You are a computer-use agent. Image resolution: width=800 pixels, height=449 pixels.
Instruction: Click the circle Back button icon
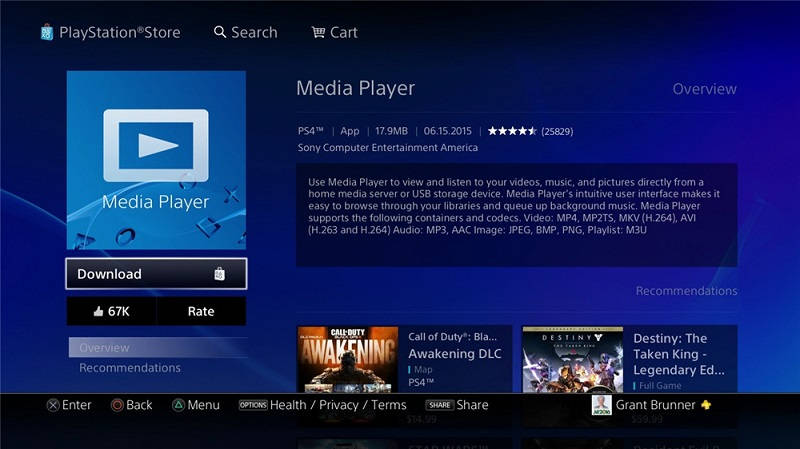[x=117, y=405]
